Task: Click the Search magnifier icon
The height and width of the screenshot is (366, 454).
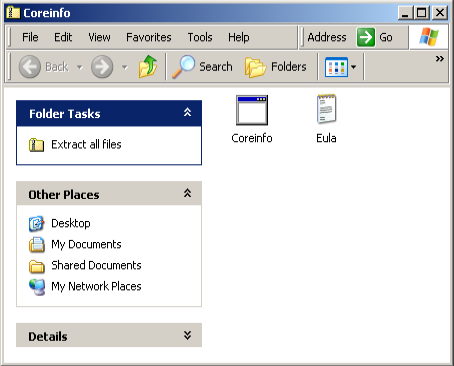Action: [x=183, y=67]
